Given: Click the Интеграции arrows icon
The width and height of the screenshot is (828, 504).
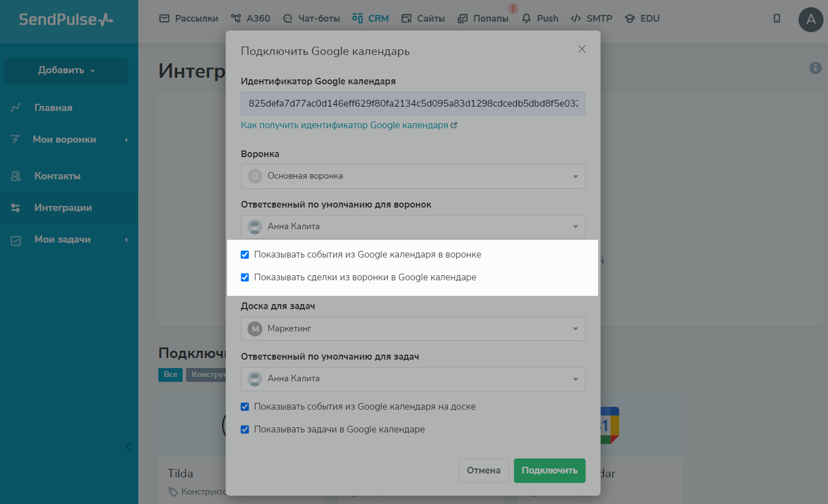Looking at the screenshot, I should [x=16, y=208].
